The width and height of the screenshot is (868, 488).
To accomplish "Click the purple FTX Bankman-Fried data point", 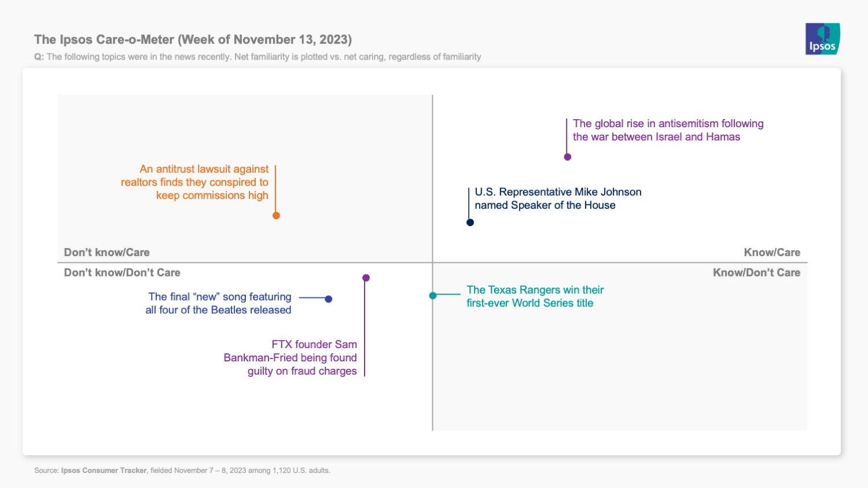I will pos(366,278).
